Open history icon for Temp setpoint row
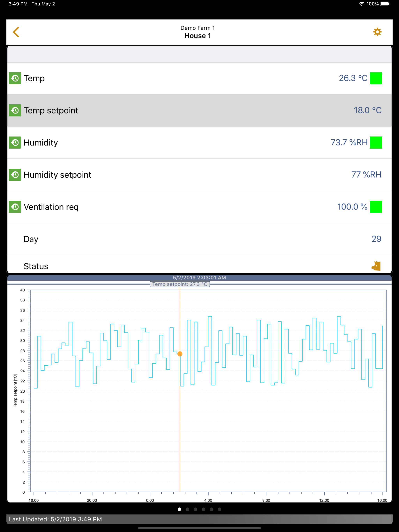Viewport: 399px width, 532px height. click(x=15, y=110)
